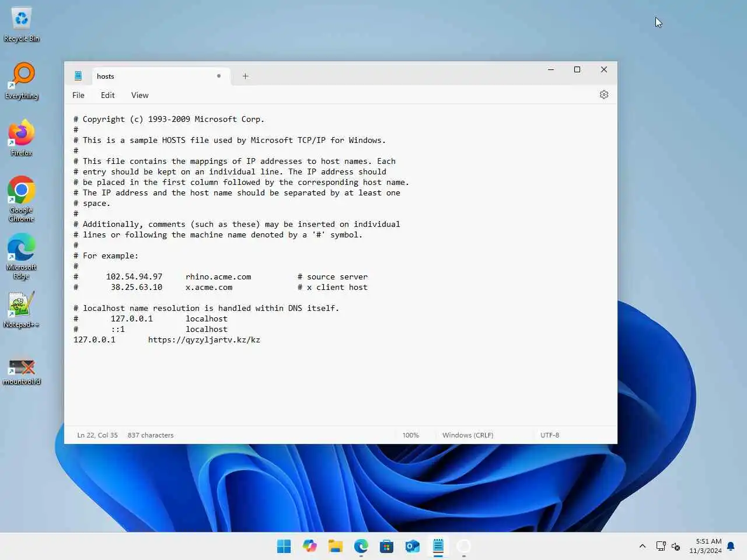This screenshot has height=560, width=747.
Task: Minimize the Notepad window
Action: pyautogui.click(x=550, y=69)
